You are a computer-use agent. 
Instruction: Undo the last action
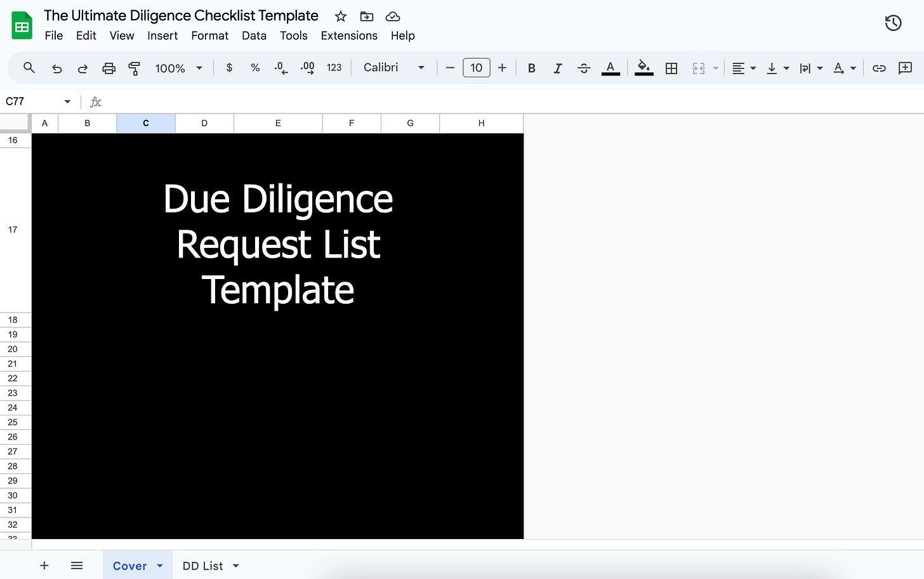(56, 68)
